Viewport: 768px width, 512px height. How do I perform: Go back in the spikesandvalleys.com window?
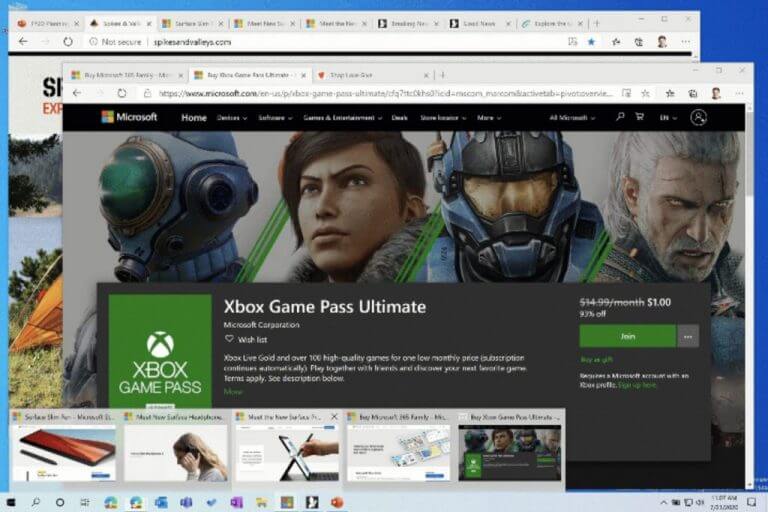click(x=23, y=42)
